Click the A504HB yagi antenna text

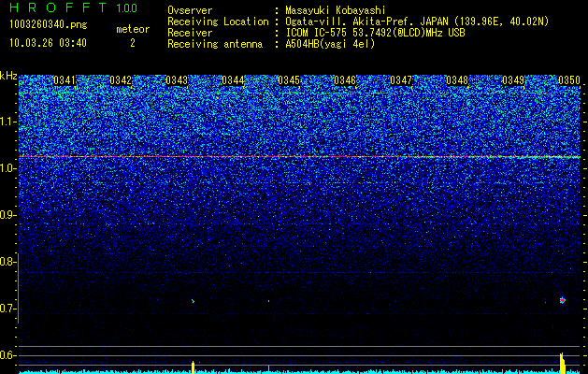[x=330, y=44]
